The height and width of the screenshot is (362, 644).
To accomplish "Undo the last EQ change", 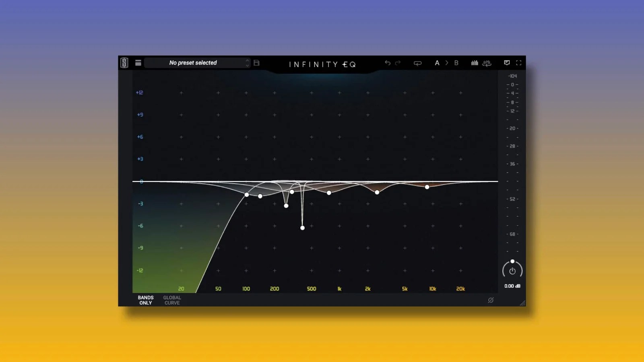I will (388, 63).
